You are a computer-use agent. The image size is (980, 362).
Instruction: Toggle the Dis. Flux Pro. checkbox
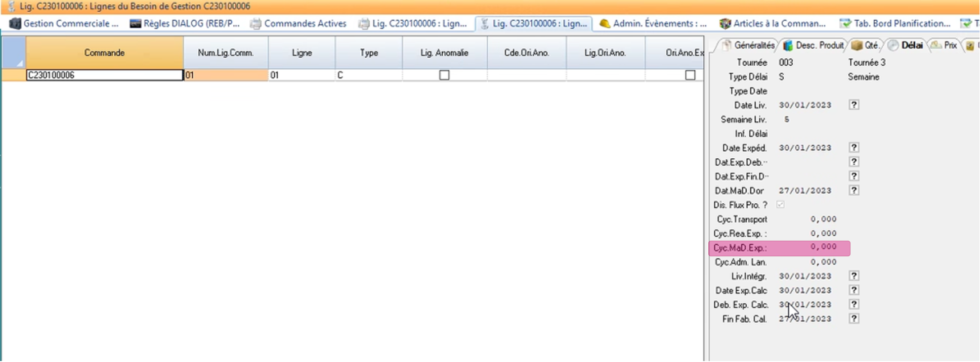(x=780, y=205)
